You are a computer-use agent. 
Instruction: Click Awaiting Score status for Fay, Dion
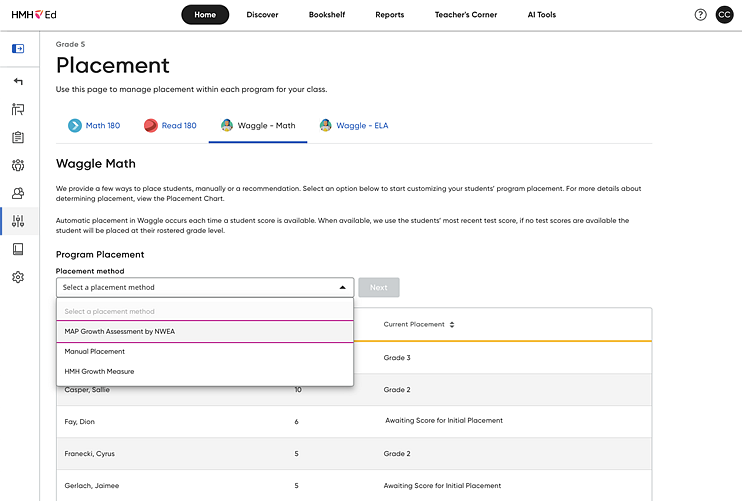[444, 421]
